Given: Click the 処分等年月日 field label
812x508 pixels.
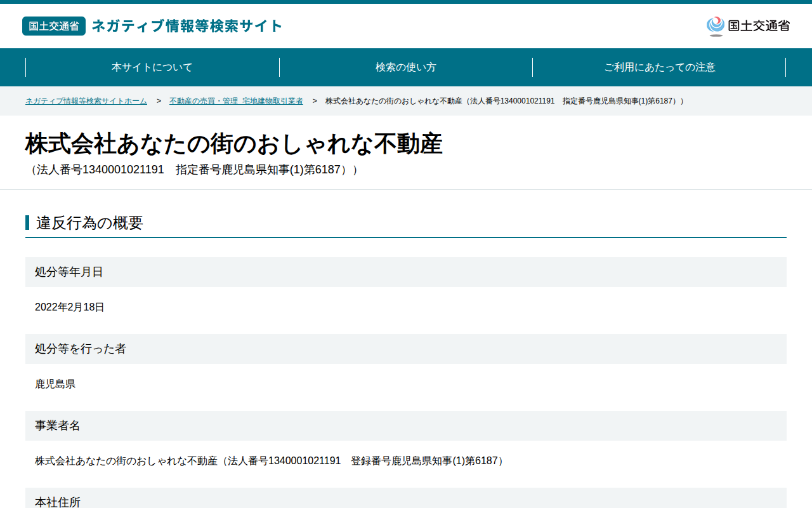Looking at the screenshot, I should coord(69,272).
